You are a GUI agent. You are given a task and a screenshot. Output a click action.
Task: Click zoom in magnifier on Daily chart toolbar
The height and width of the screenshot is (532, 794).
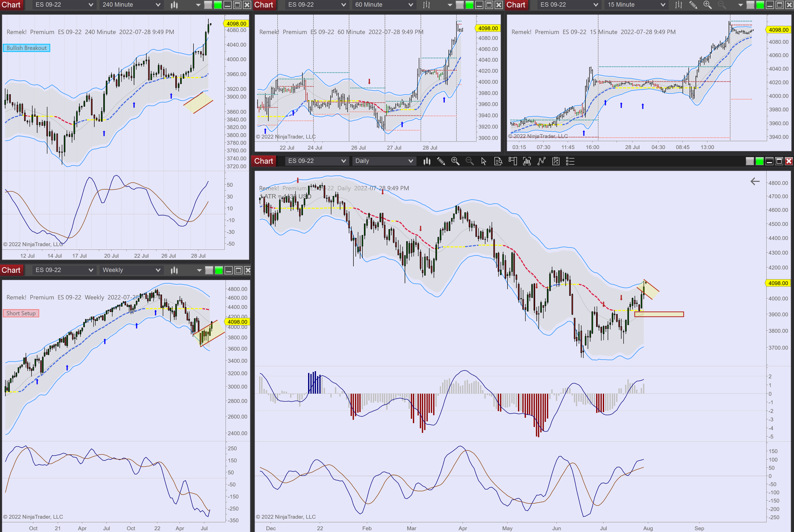coord(455,161)
